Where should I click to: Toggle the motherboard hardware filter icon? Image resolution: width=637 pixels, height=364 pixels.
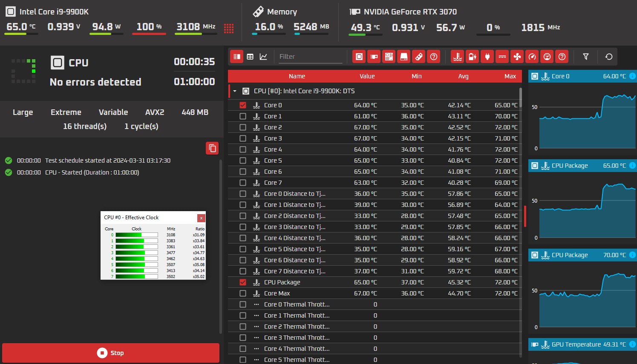(389, 57)
